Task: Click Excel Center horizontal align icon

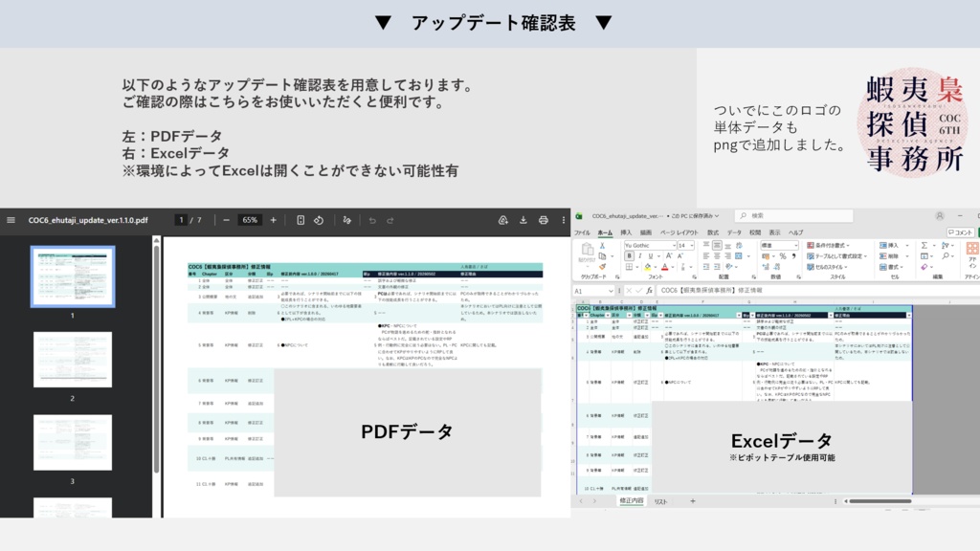Action: pyautogui.click(x=717, y=256)
